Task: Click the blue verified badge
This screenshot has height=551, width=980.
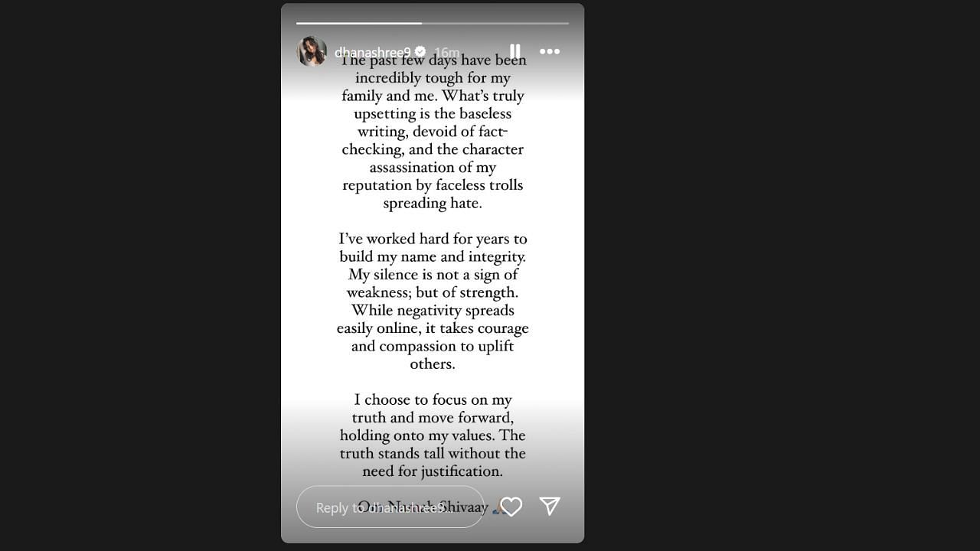Action: click(x=420, y=52)
